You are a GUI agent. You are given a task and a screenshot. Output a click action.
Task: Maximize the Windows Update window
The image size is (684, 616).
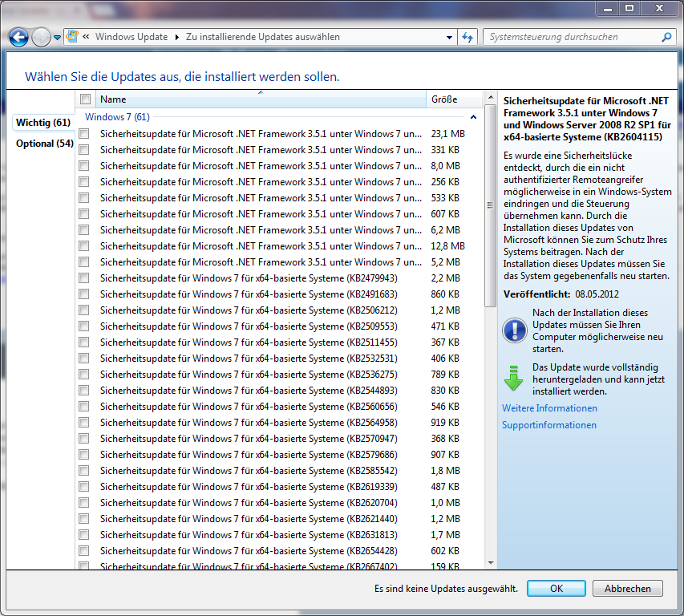coord(629,8)
